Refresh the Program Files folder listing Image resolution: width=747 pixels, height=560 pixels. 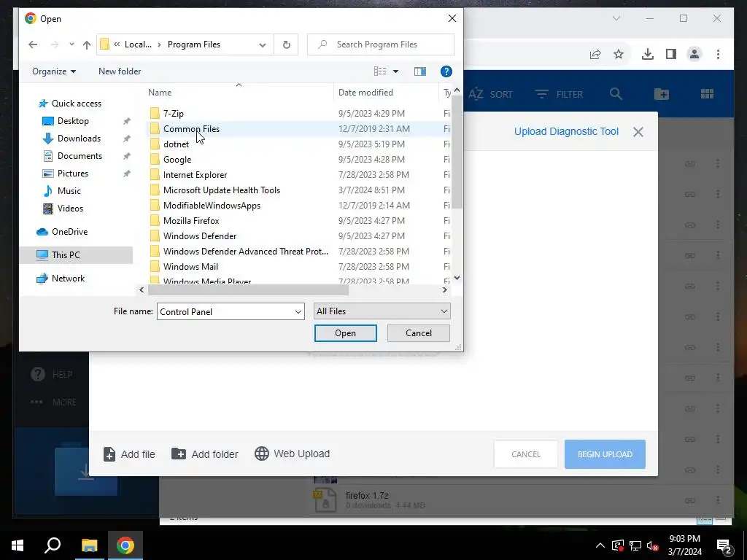point(286,44)
